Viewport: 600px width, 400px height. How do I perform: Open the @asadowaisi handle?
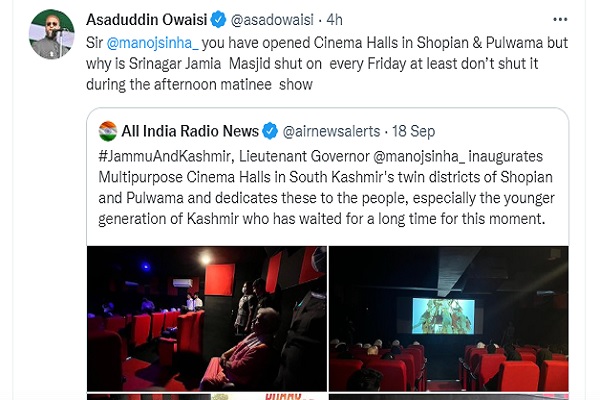pyautogui.click(x=272, y=20)
